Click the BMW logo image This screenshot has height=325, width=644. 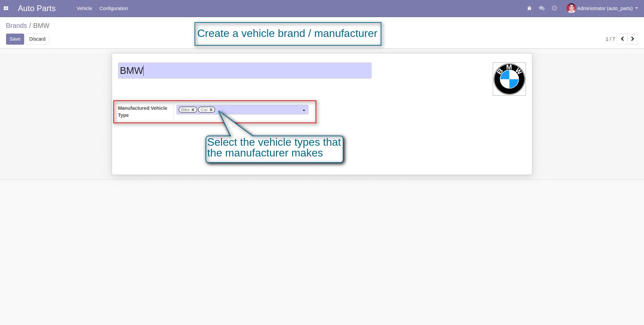[509, 79]
